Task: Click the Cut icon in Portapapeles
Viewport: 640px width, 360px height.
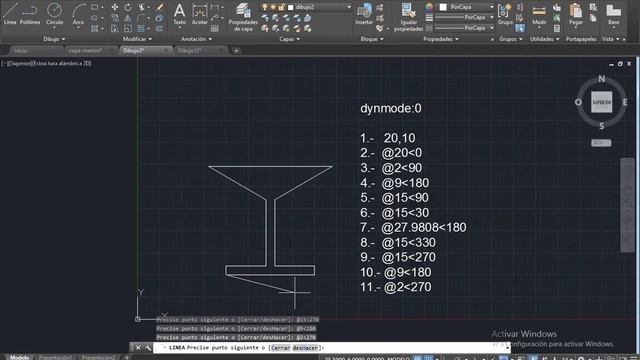Action: pos(593,7)
